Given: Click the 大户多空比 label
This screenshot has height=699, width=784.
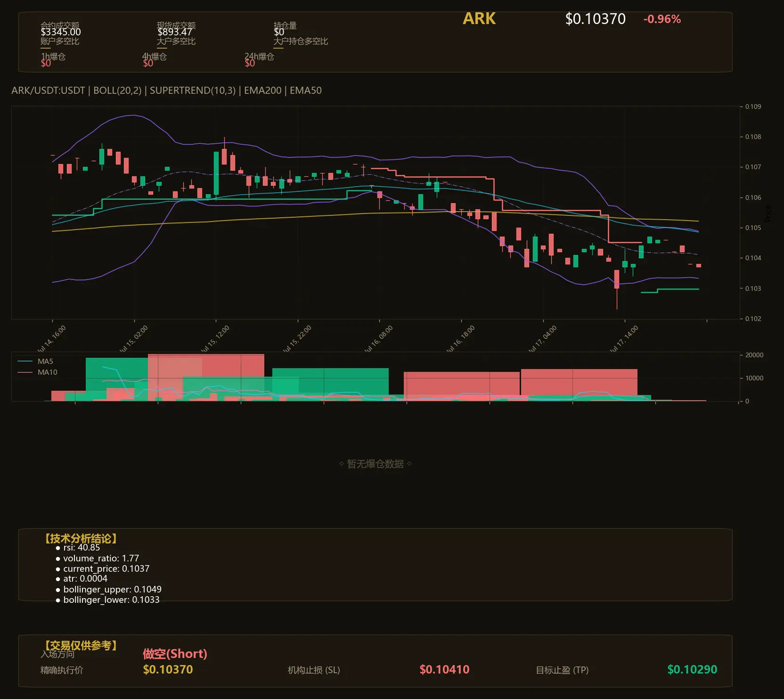Looking at the screenshot, I should click(176, 41).
